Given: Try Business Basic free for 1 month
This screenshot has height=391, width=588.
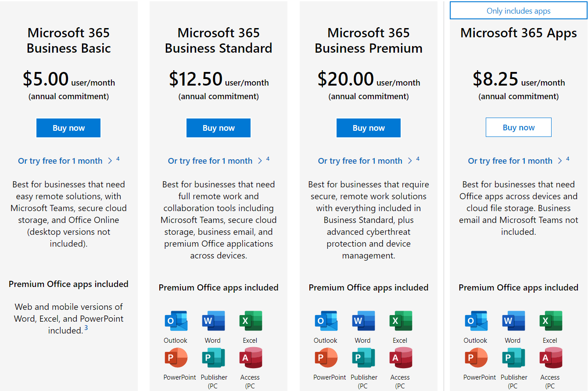Looking at the screenshot, I should coord(60,161).
